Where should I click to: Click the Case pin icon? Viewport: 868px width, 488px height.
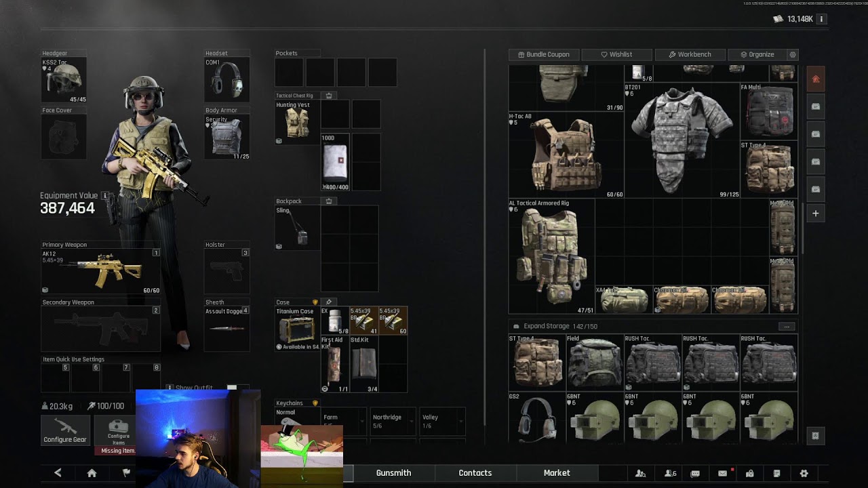coord(329,302)
